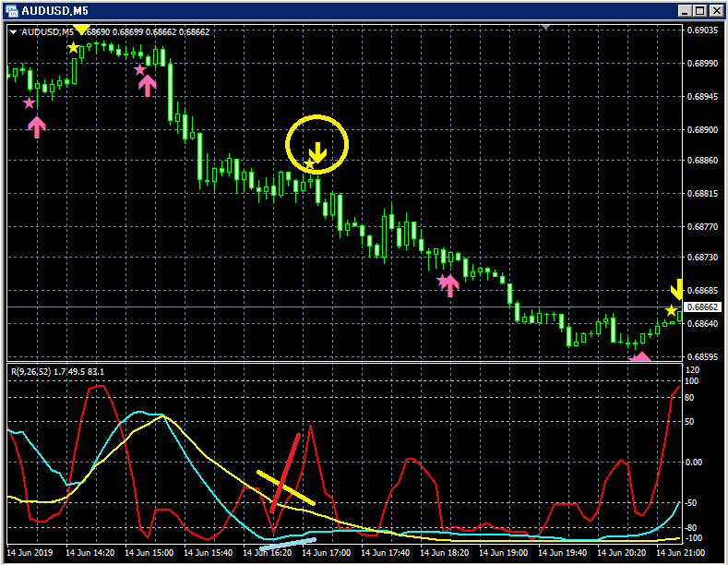Click the pink up arrow near 14 Jun 15:00

[148, 86]
